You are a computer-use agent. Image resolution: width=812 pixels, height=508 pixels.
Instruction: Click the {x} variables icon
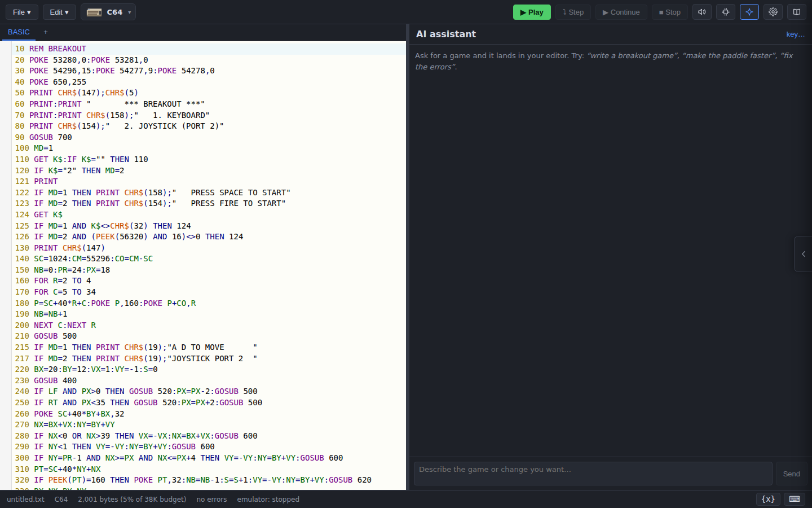pos(768,499)
